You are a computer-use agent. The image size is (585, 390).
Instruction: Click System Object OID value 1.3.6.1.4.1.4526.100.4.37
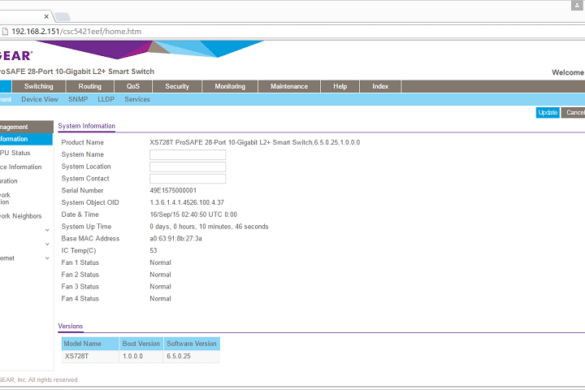pos(187,202)
